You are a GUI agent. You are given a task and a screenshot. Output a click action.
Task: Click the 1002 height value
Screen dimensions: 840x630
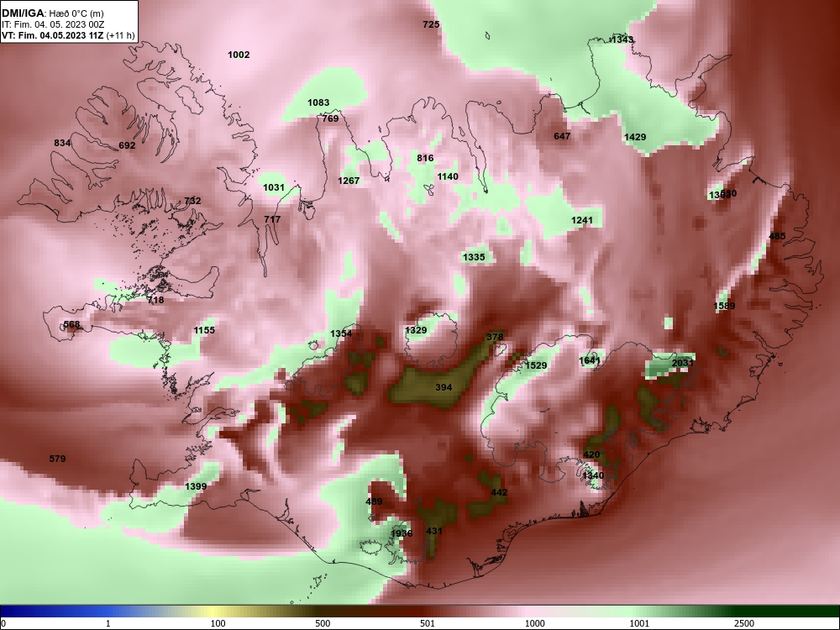pyautogui.click(x=239, y=55)
